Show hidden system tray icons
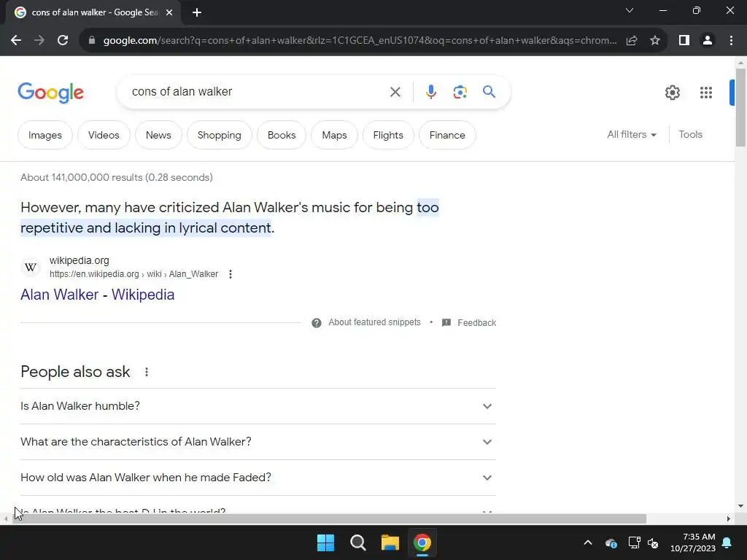 588,542
